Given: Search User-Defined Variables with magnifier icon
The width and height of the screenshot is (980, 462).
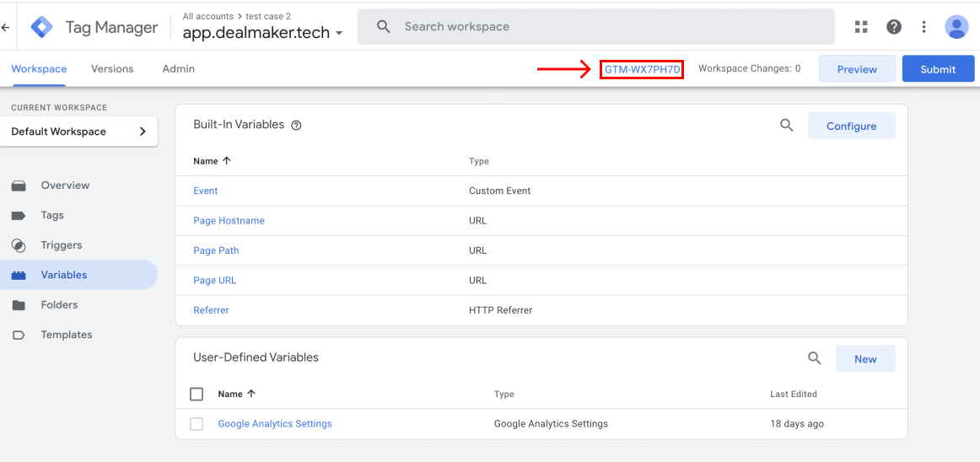Looking at the screenshot, I should pos(815,358).
